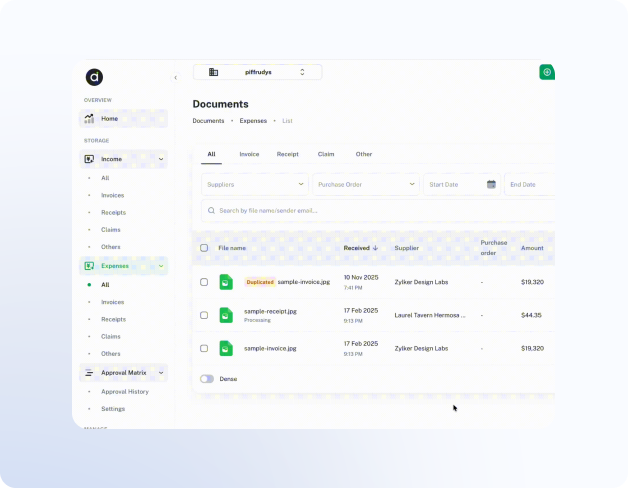
Task: Click the file name search field
Action: click(380, 211)
